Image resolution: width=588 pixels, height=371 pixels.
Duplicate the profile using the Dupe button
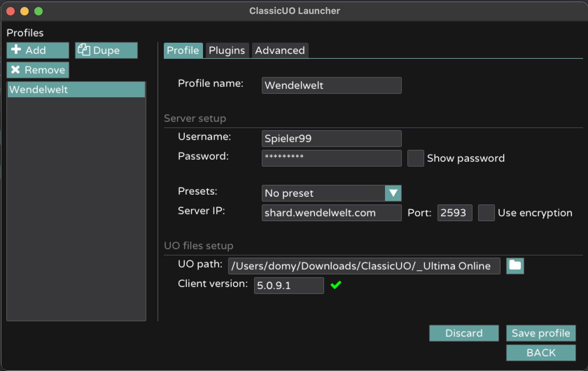106,50
